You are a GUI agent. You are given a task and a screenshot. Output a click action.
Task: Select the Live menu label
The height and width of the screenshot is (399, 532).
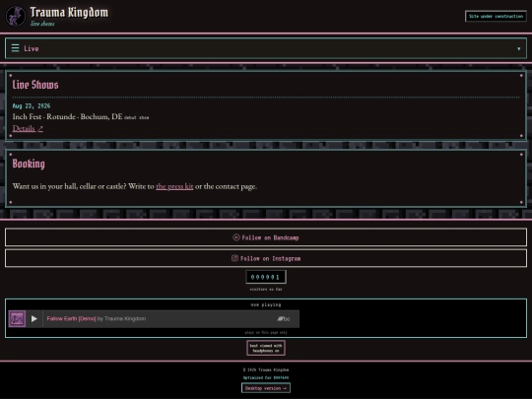(x=32, y=48)
